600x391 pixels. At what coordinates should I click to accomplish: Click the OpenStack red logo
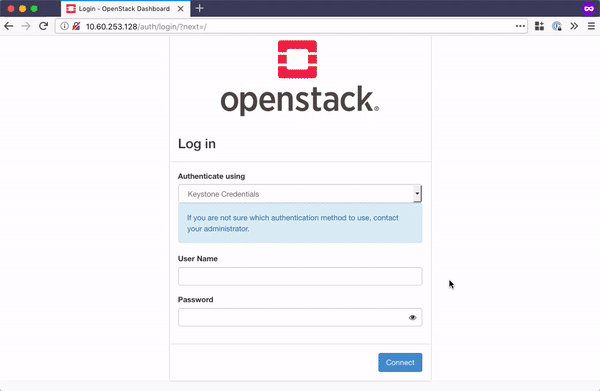[x=297, y=59]
